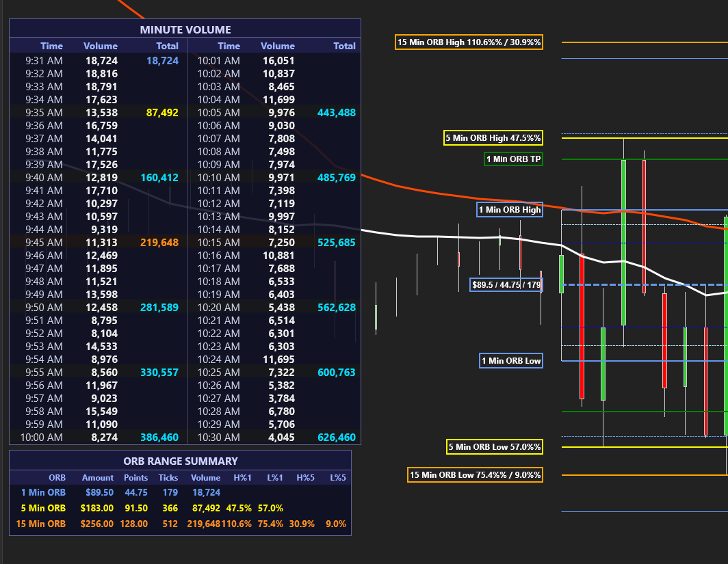
Task: Click the MINUTE VOLUME table title
Action: (185, 29)
